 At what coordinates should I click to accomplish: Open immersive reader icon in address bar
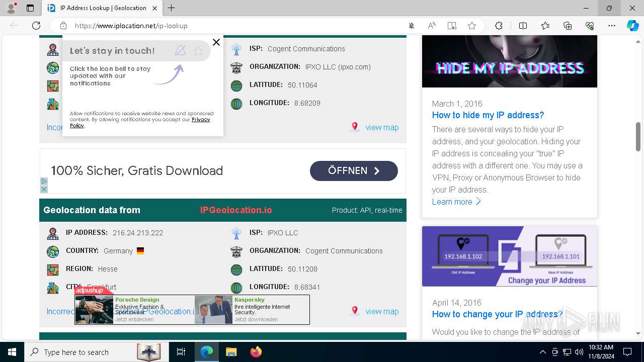pyautogui.click(x=452, y=26)
